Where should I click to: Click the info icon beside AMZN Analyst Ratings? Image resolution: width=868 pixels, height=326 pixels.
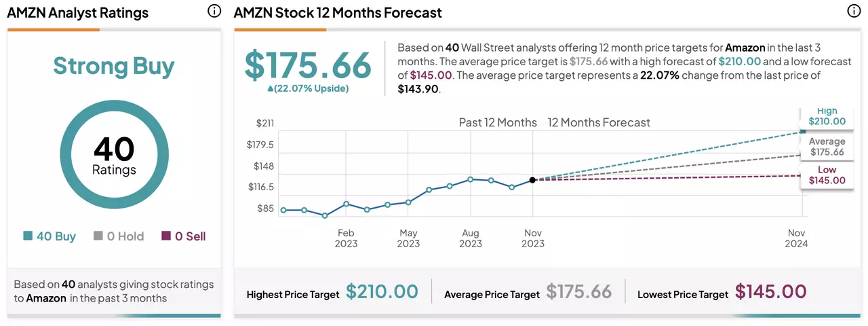pyautogui.click(x=214, y=11)
